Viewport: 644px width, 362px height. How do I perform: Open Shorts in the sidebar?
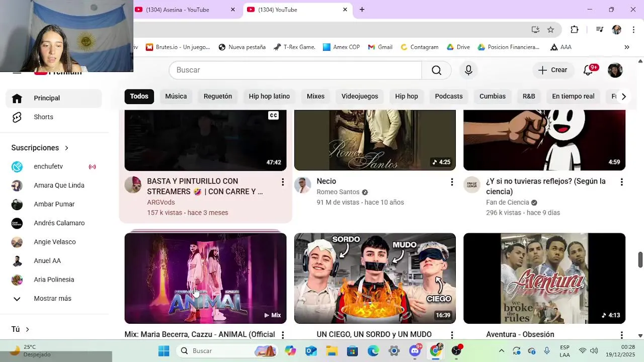(54, 117)
